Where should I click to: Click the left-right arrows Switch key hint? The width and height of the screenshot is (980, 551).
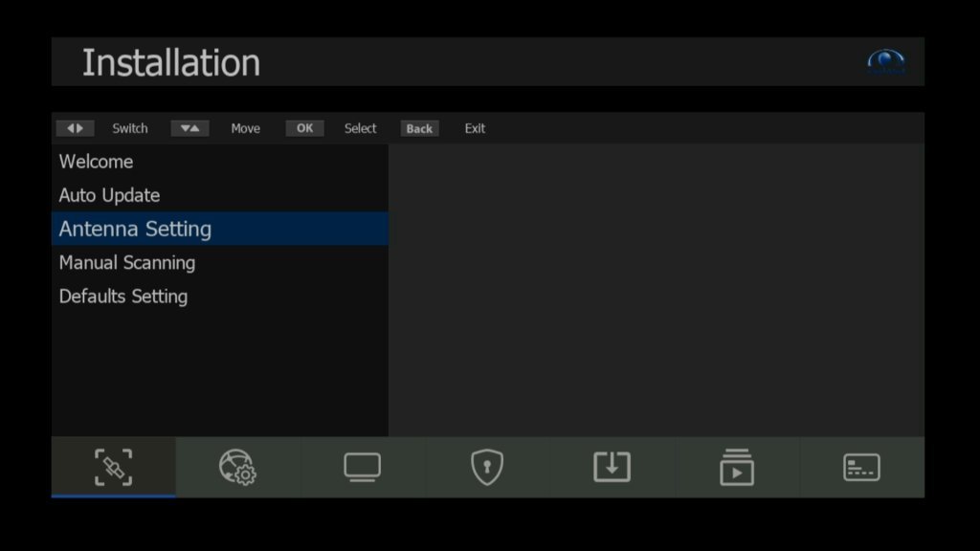tap(75, 128)
